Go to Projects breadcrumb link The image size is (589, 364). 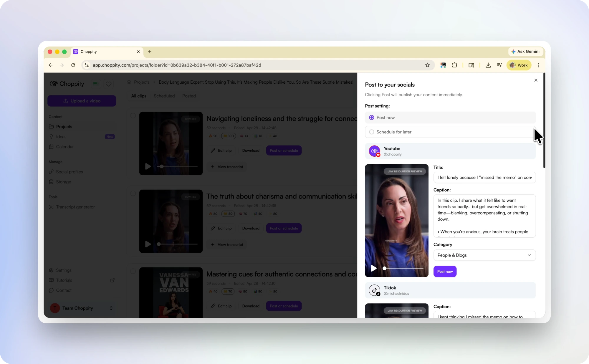tap(142, 82)
